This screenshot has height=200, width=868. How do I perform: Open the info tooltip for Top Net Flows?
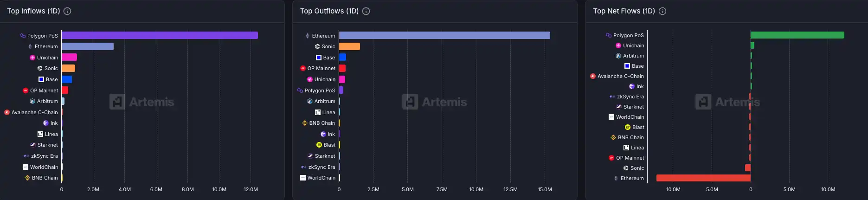(x=662, y=11)
